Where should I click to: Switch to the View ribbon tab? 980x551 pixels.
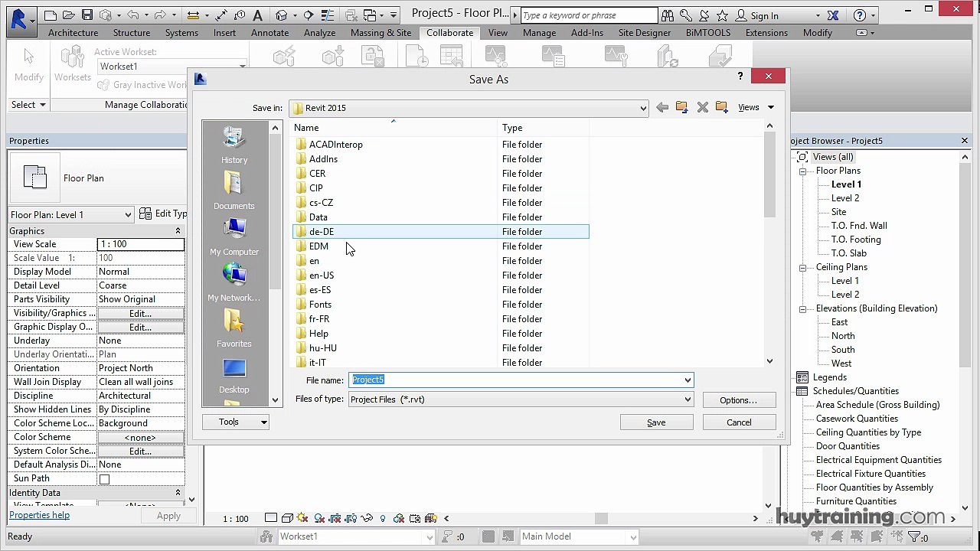[x=498, y=33]
